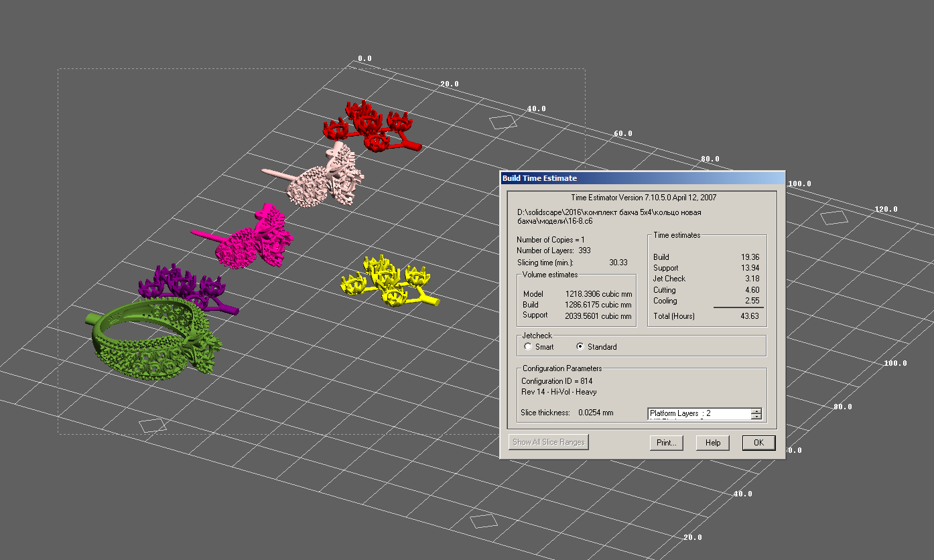
Task: Click the Cooling time value 2.55
Action: 752,301
